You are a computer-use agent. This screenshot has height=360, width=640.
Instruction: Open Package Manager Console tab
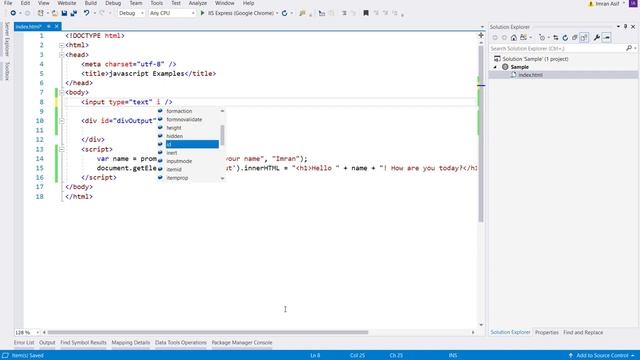pyautogui.click(x=242, y=343)
